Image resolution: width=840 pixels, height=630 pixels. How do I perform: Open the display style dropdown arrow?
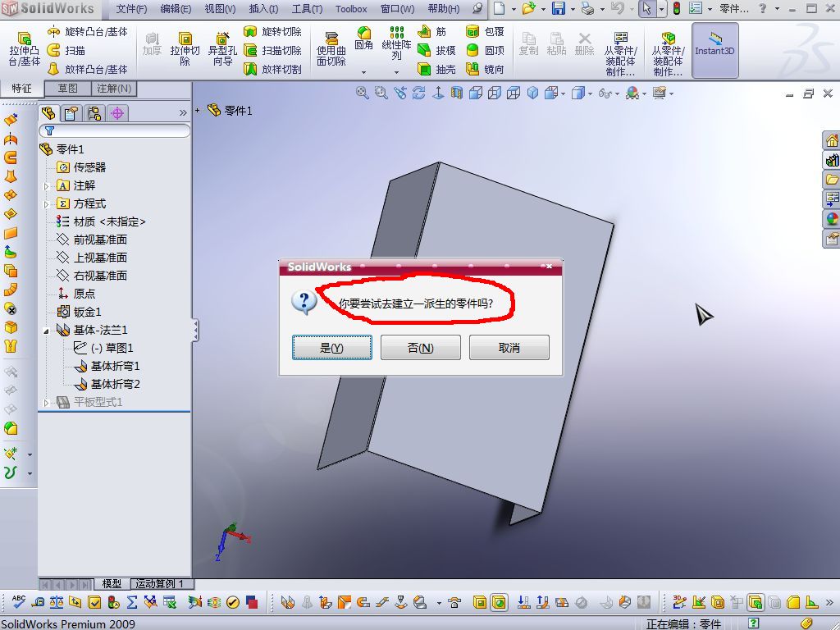click(x=590, y=94)
